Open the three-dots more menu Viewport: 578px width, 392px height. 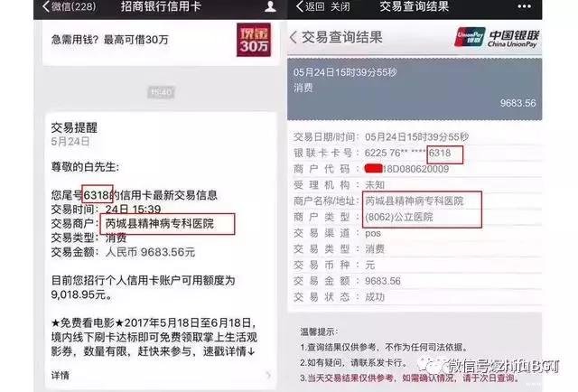[524, 6]
